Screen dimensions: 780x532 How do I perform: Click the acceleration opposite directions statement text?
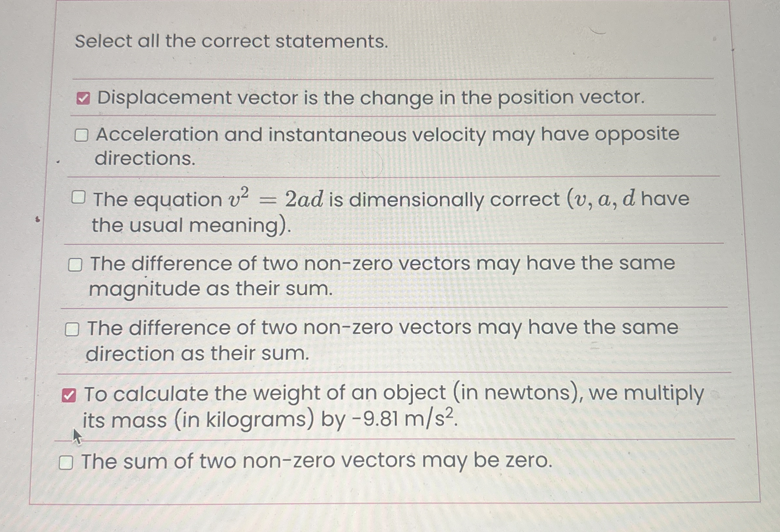pyautogui.click(x=369, y=135)
